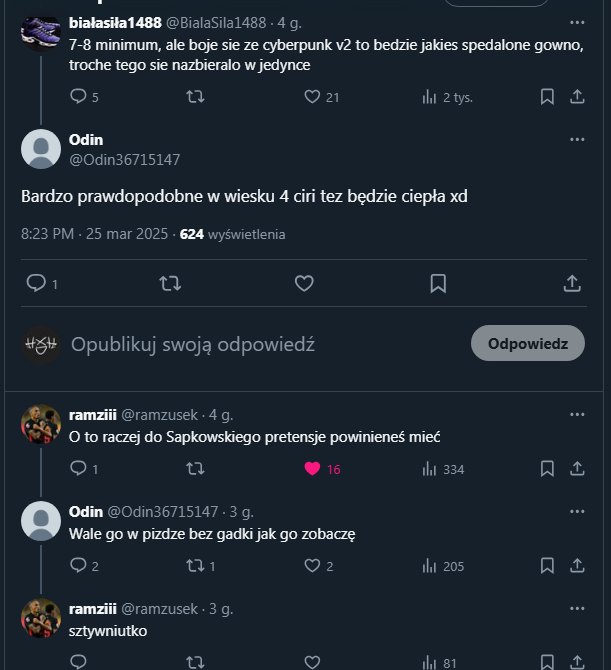Retweet Odin's main tweet
This screenshot has width=611, height=670.
(170, 284)
